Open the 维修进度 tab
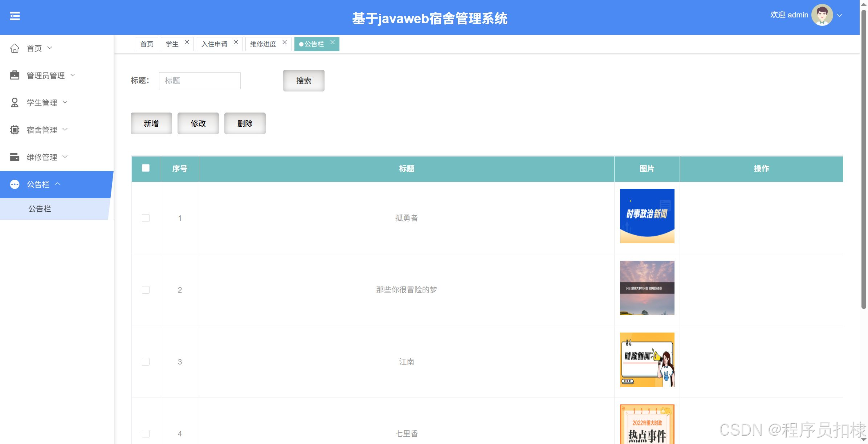The image size is (868, 444). (x=263, y=44)
